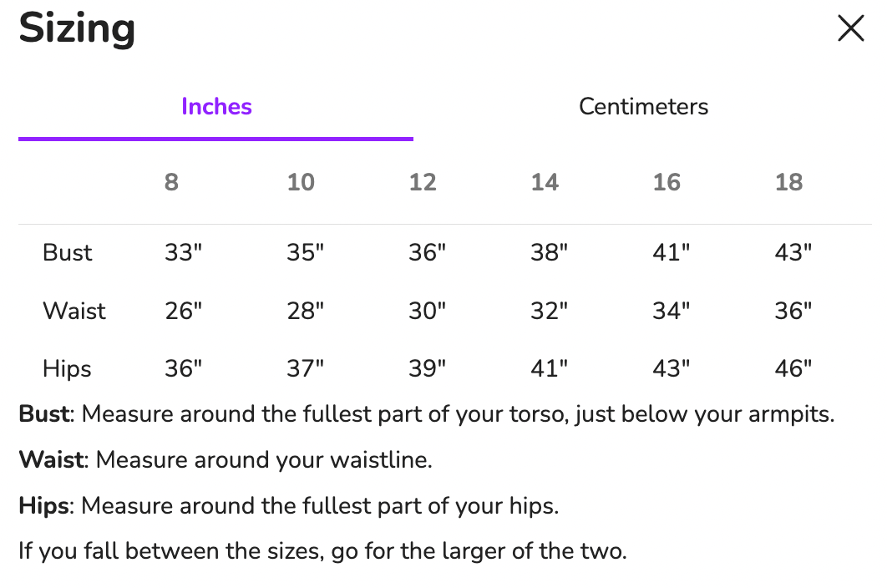This screenshot has height=588, width=887.
Task: Click the Waist row label in the table
Action: point(74,311)
